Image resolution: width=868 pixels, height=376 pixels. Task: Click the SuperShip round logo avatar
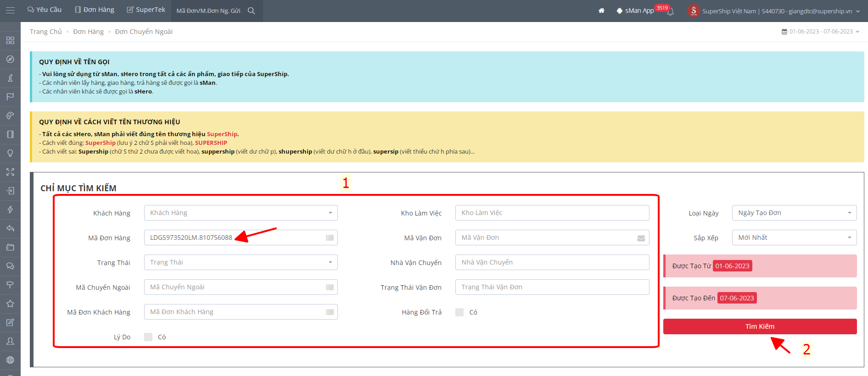pos(694,11)
